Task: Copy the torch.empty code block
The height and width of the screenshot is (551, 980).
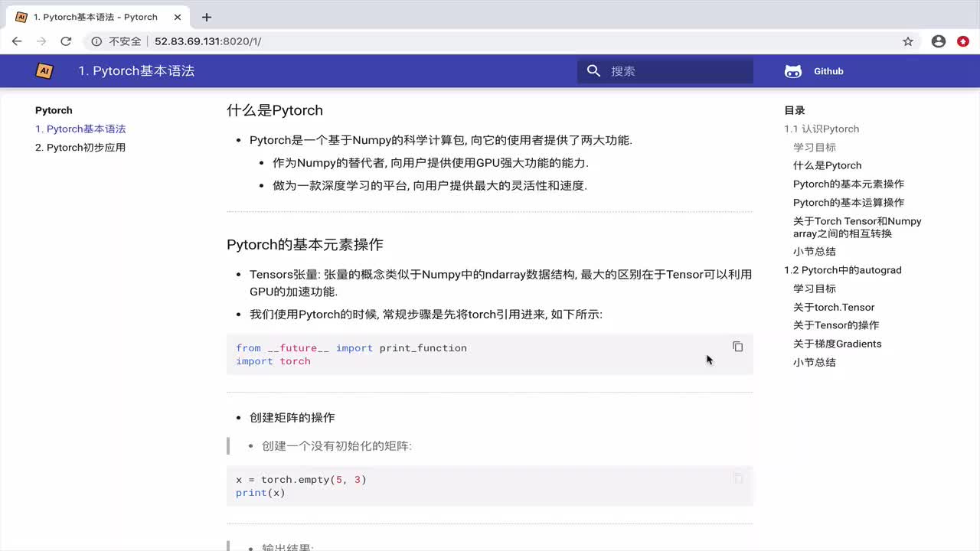Action: 737,478
